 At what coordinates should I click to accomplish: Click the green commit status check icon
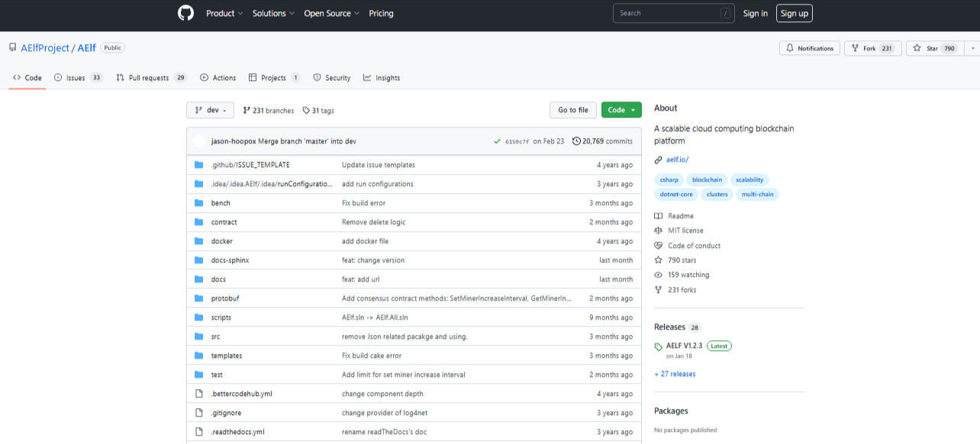coord(497,141)
